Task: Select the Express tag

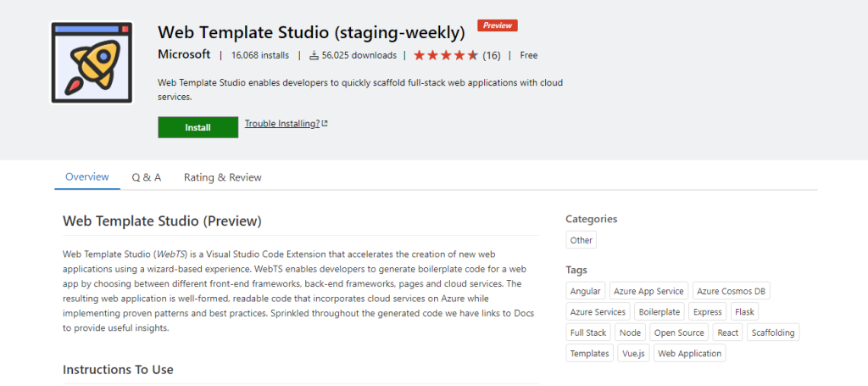Action: pos(708,312)
